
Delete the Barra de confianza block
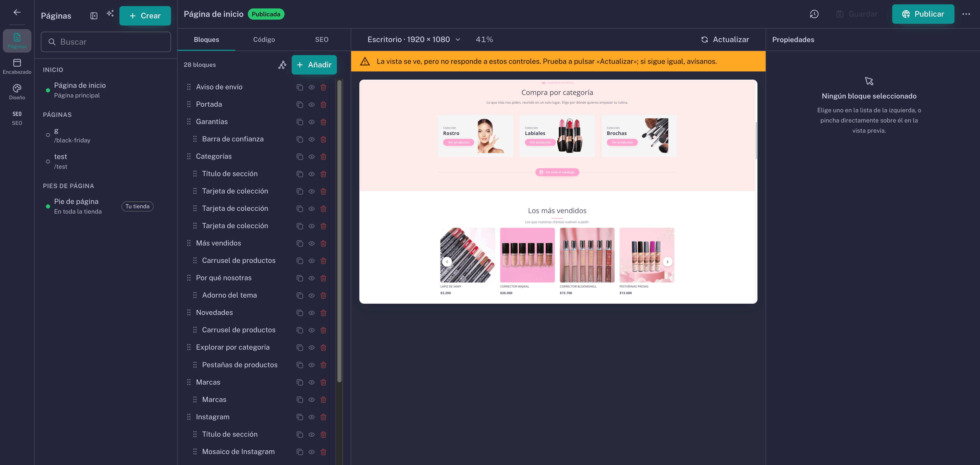(x=323, y=139)
